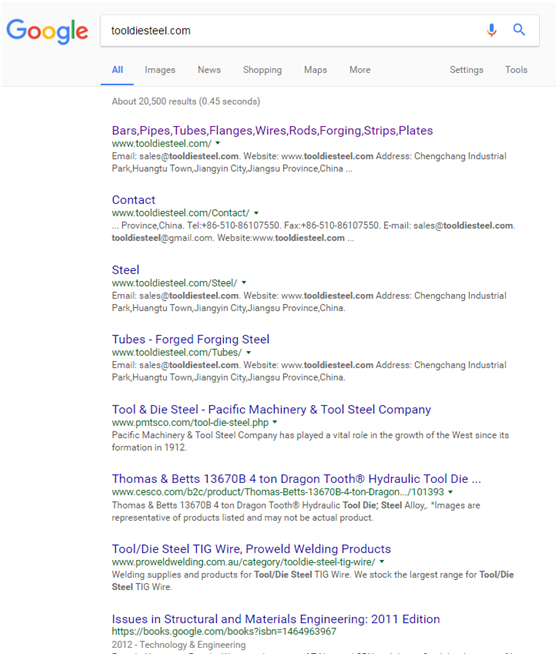The width and height of the screenshot is (558, 656).
Task: Open the Maps tab
Action: click(315, 70)
